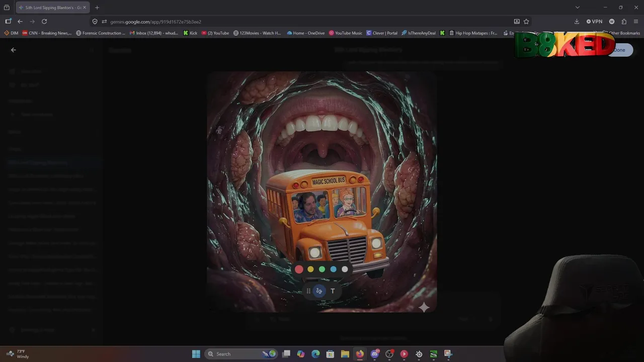Open the tab overview icon at far left
Screen dimensions: 644x362
7,8
